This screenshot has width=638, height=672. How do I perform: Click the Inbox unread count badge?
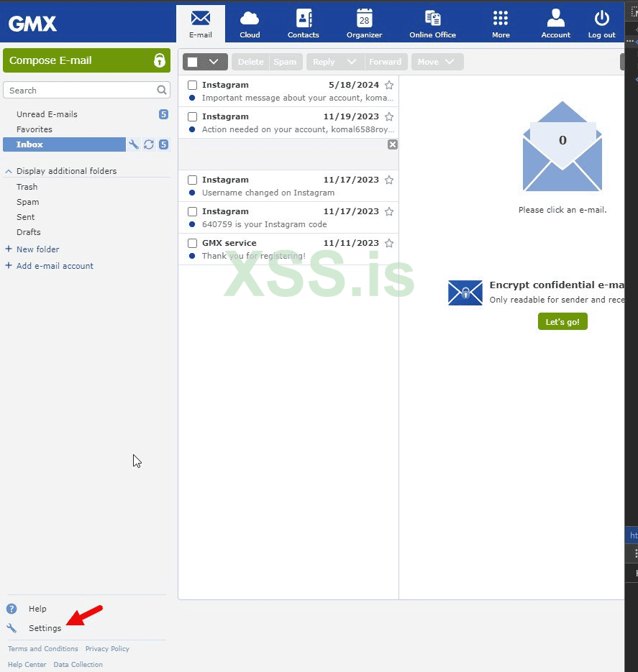click(163, 144)
